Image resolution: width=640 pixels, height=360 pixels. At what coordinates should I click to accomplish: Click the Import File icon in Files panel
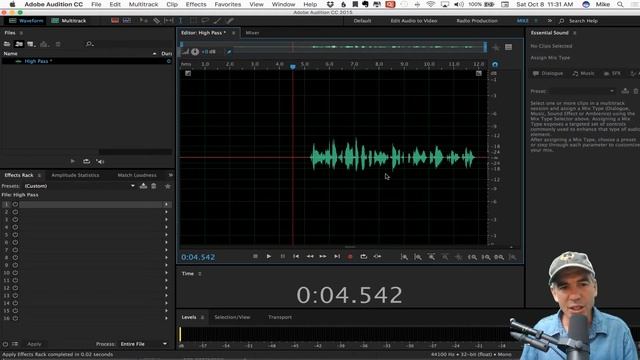pos(19,44)
